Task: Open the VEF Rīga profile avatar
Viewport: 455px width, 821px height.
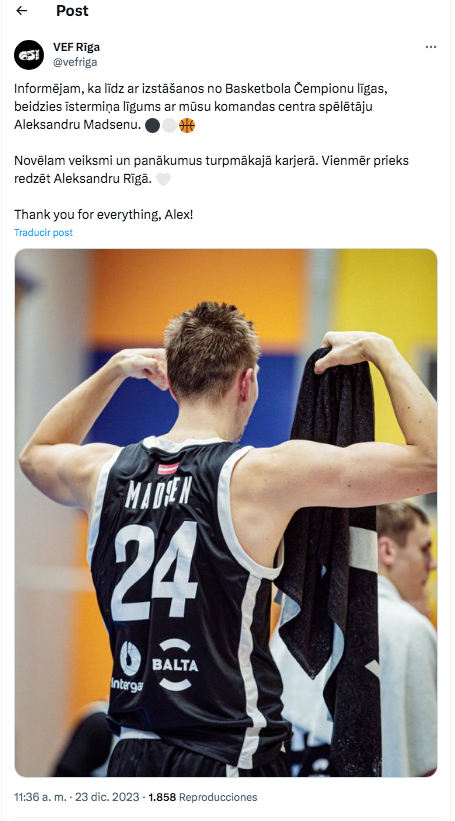Action: click(x=29, y=54)
